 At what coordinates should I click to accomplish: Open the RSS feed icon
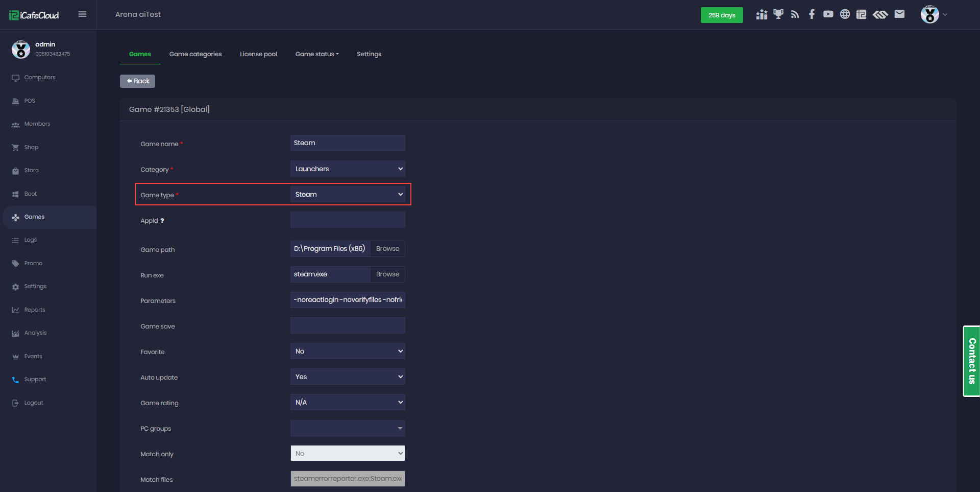click(795, 14)
